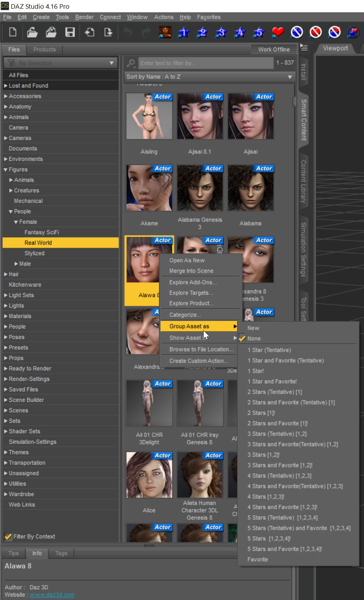Open the pane options menu icon
Image resolution: width=364 pixels, height=600 pixels.
coord(304,48)
